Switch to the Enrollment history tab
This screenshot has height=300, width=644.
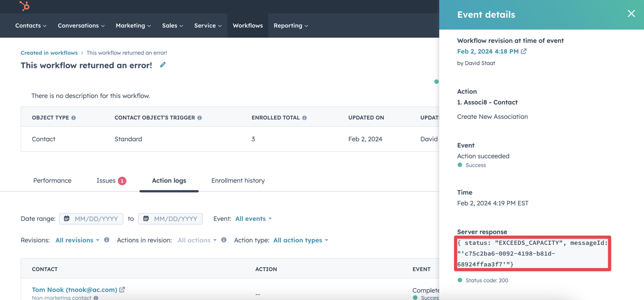(x=238, y=181)
